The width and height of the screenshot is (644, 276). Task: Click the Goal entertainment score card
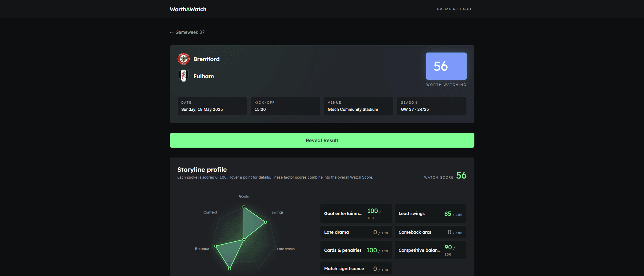(x=356, y=214)
